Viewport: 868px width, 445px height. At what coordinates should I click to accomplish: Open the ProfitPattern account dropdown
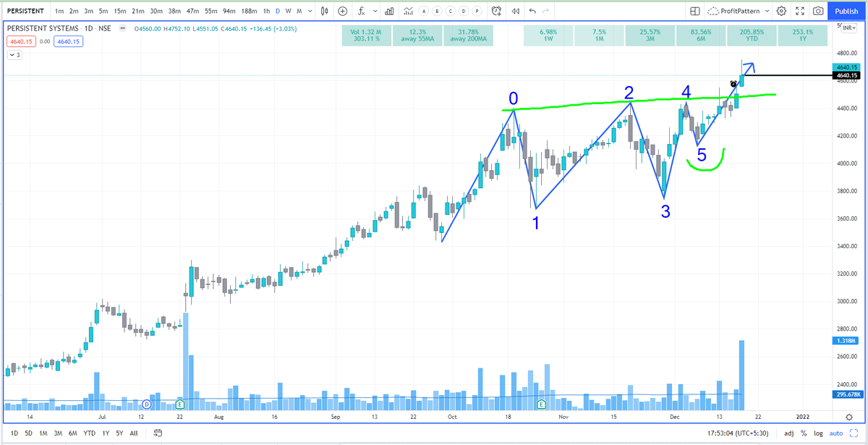(x=739, y=11)
